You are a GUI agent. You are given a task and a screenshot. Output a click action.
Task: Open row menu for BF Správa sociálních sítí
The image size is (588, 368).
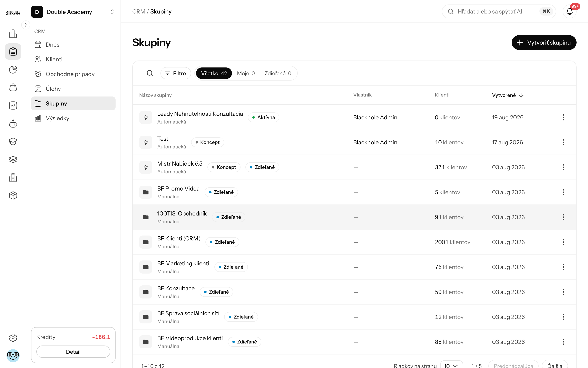tap(563, 317)
